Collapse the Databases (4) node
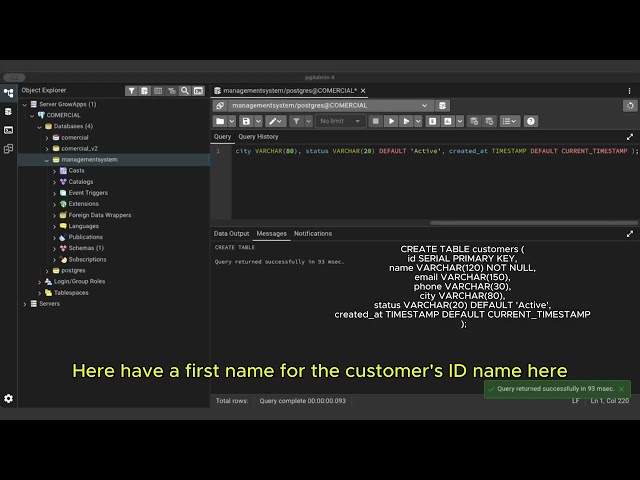Screen dimensions: 640x480 (39, 127)
